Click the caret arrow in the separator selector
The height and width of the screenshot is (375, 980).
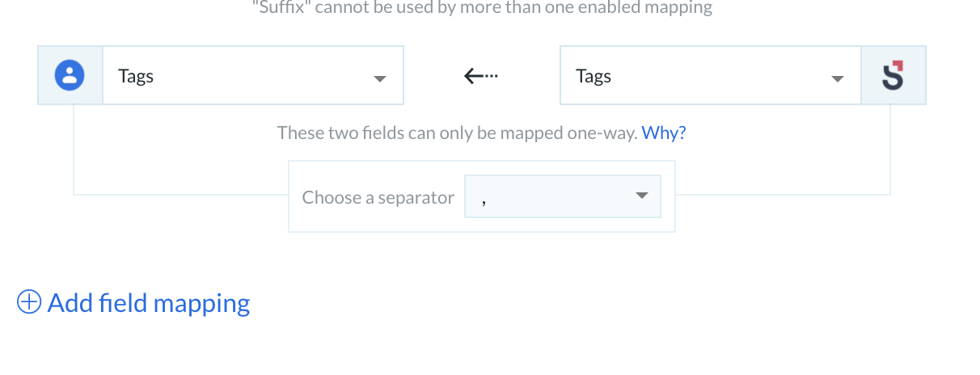point(643,196)
